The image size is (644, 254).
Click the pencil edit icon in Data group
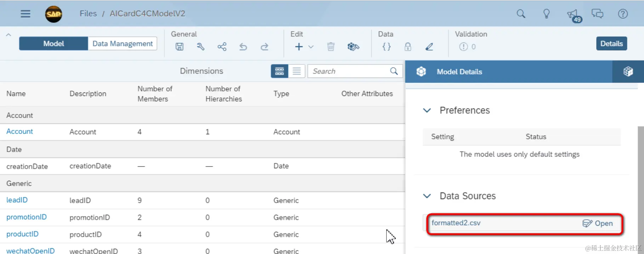(x=429, y=47)
